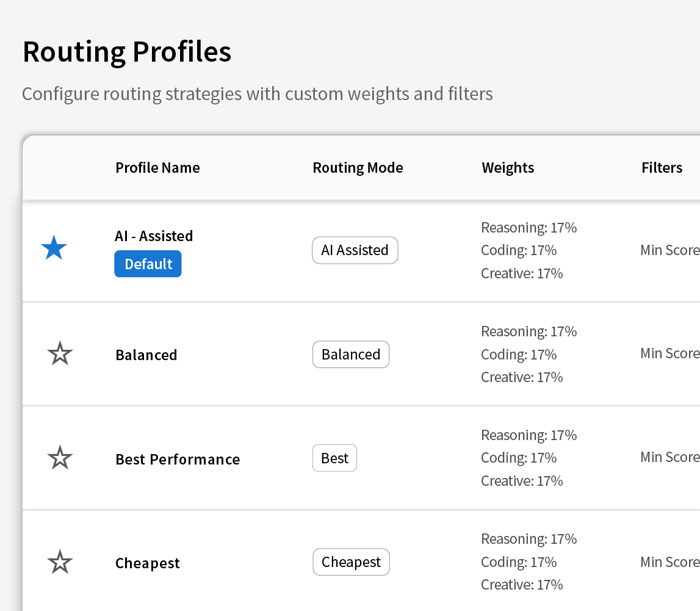
Task: Click the filled blue star for AI - Assisted
Action: tap(54, 247)
